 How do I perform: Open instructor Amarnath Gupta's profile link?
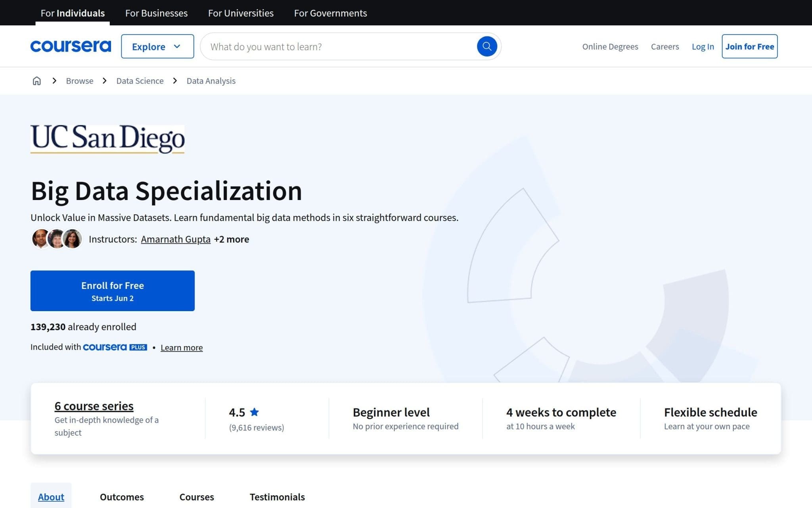tap(176, 239)
